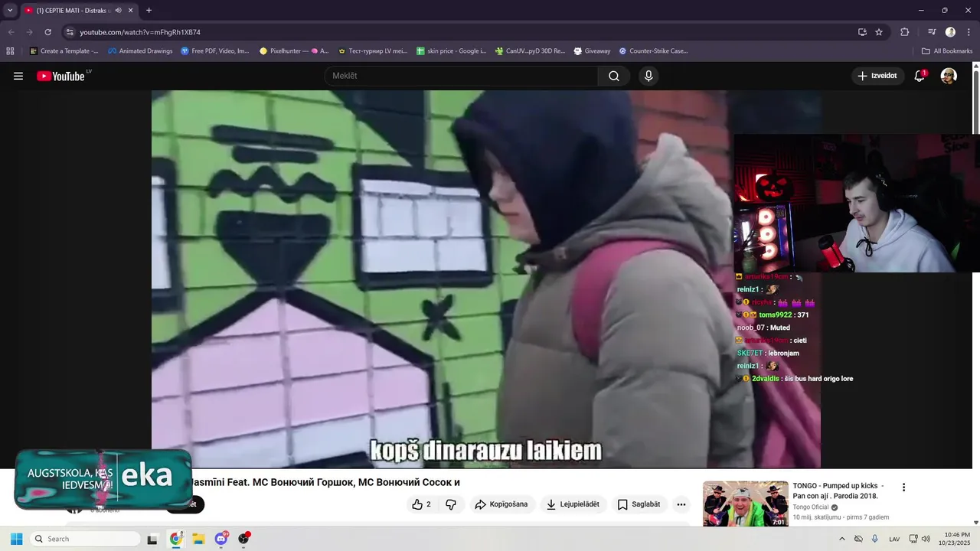
Task: Click the tray microphone icon
Action: pos(875,539)
